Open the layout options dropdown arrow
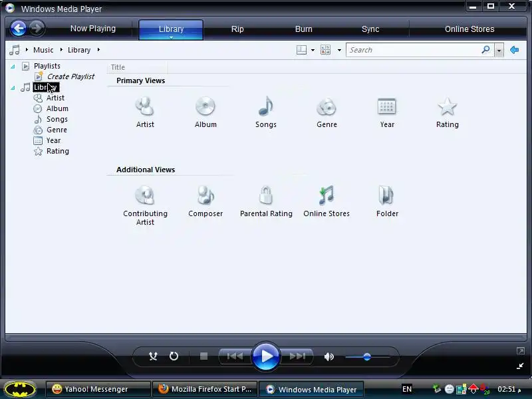This screenshot has width=532, height=399. point(313,51)
